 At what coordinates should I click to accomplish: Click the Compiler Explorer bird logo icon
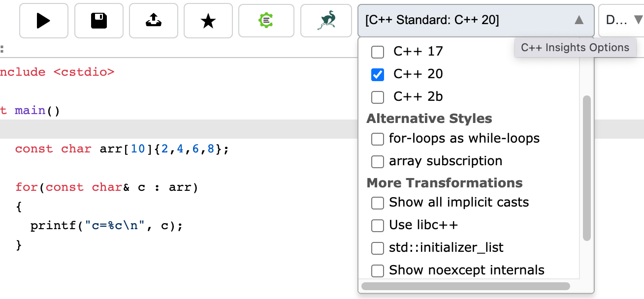pyautogui.click(x=326, y=21)
